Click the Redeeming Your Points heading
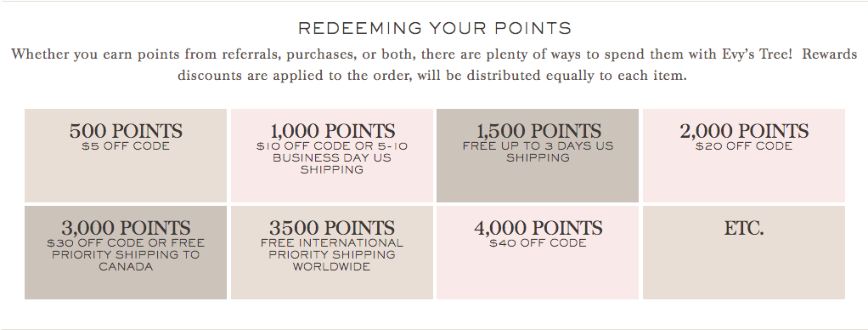This screenshot has width=868, height=330. [x=435, y=28]
